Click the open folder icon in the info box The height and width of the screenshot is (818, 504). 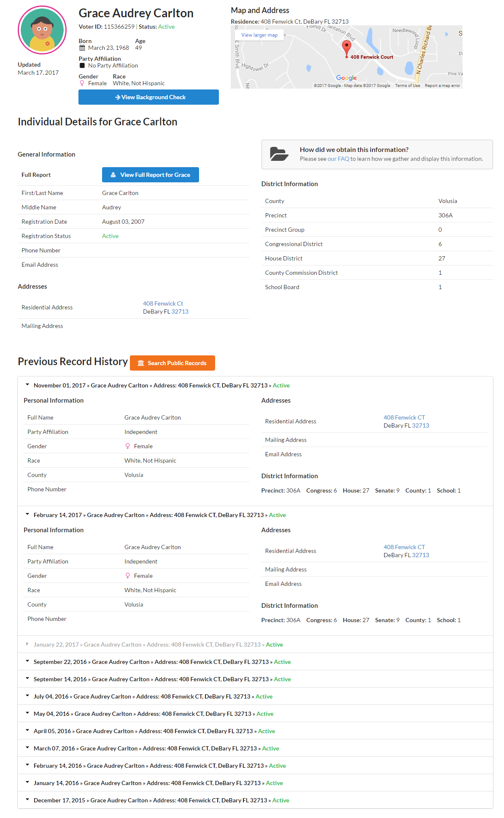[279, 154]
